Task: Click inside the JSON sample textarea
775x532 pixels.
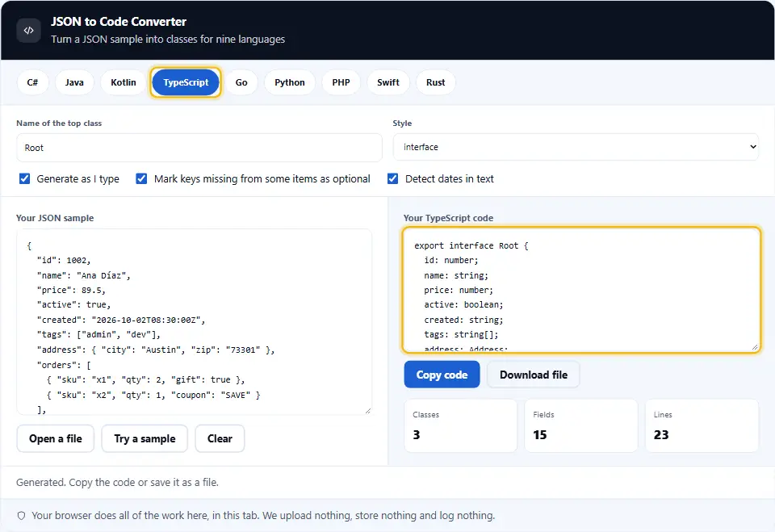Action: 195,322
